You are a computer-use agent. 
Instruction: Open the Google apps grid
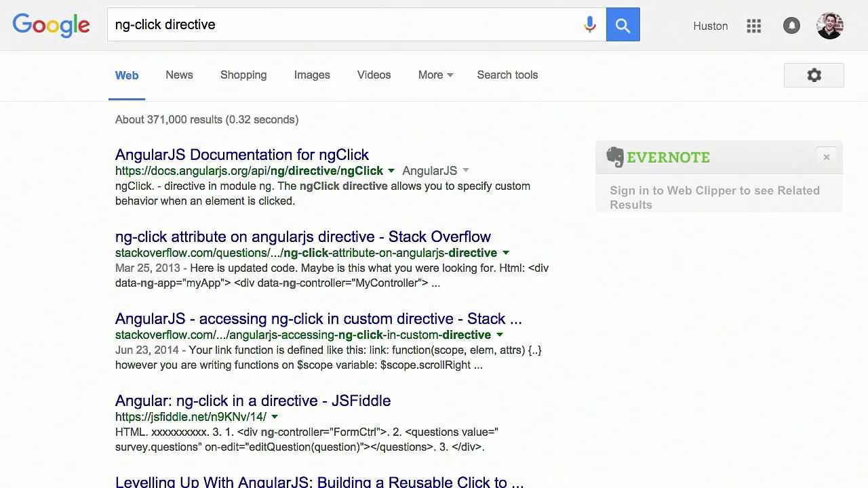(754, 26)
